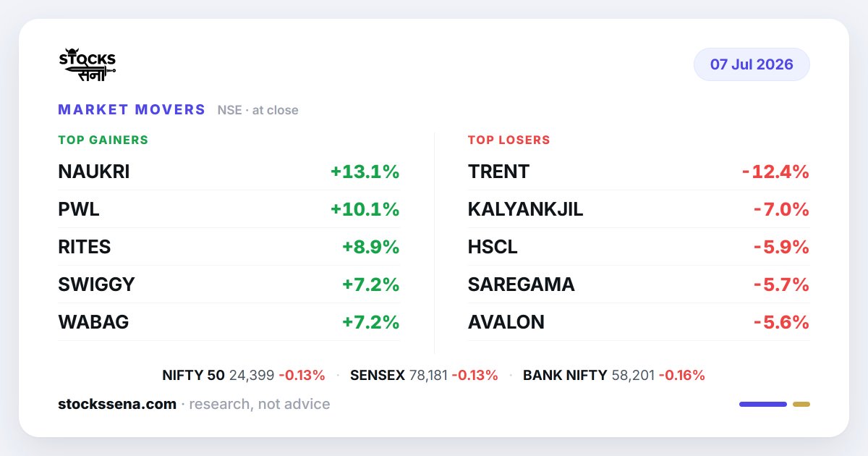Select WABAG in top gainers
Image resolution: width=868 pixels, height=456 pixels.
93,323
